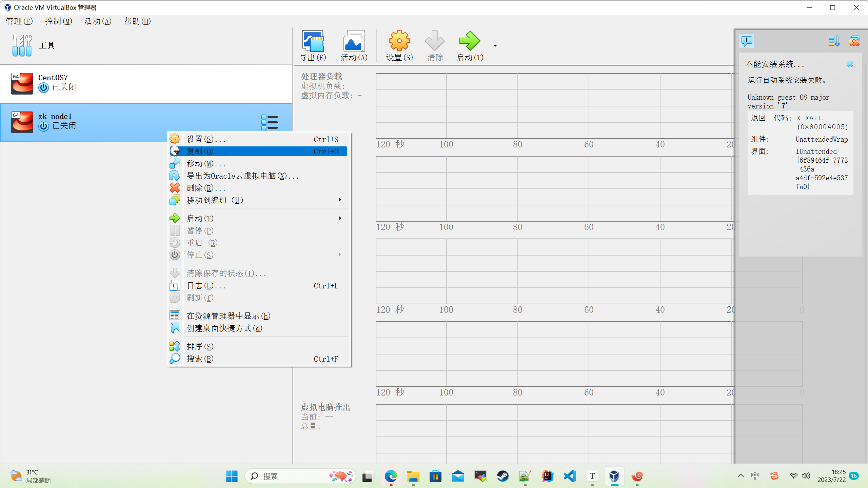The image size is (868, 488).
Task: Open the Task View taskbar icon
Action: [368, 476]
